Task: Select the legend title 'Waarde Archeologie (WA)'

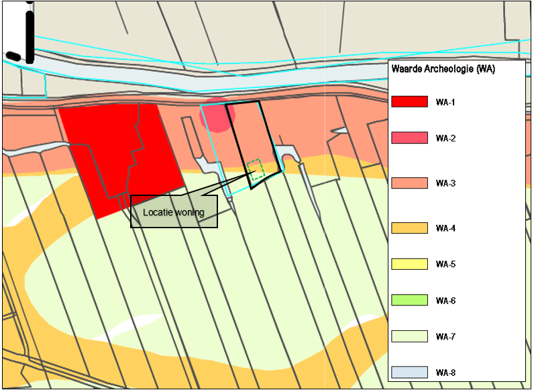Action: pos(443,69)
